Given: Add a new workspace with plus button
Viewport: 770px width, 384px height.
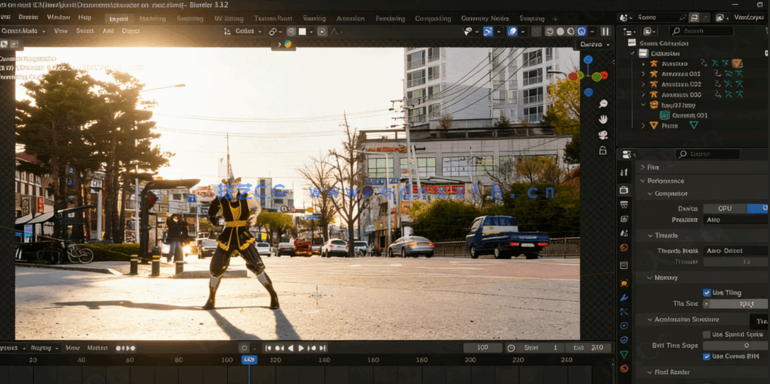Looking at the screenshot, I should tap(555, 19).
